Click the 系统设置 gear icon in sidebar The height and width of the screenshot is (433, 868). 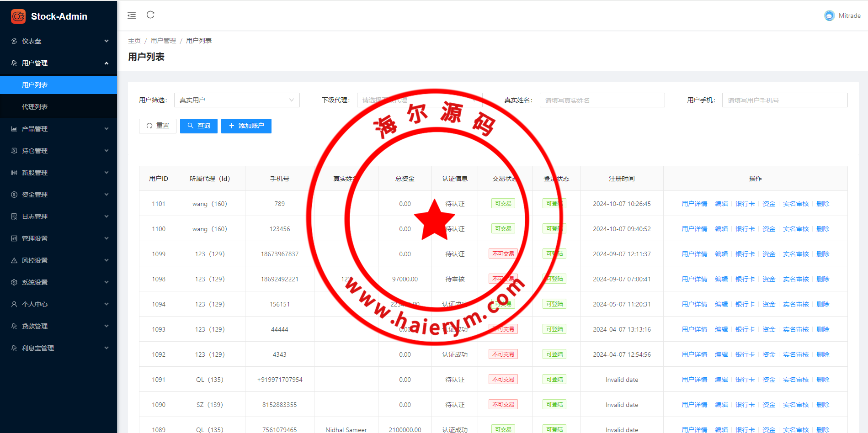click(x=14, y=282)
